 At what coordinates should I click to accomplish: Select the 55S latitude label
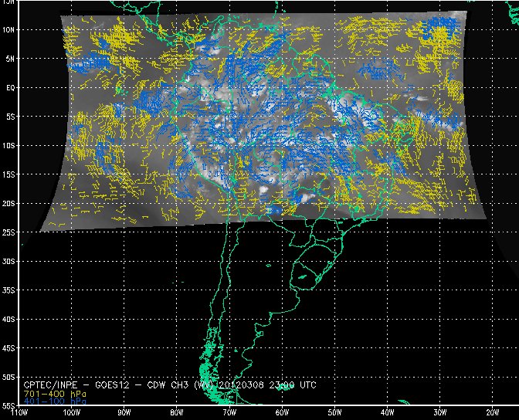(8, 406)
